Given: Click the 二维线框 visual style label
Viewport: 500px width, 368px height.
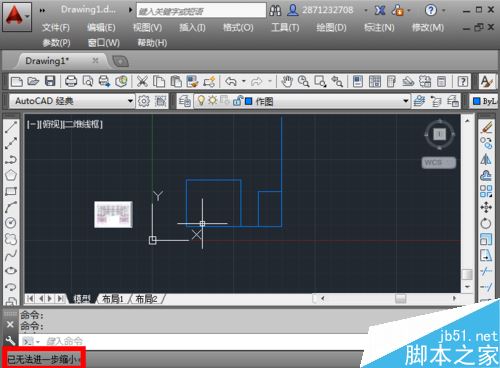Looking at the screenshot, I should coord(82,124).
